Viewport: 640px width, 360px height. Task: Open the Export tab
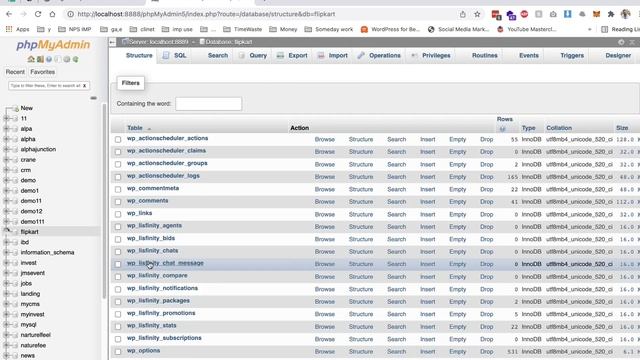pos(292,56)
